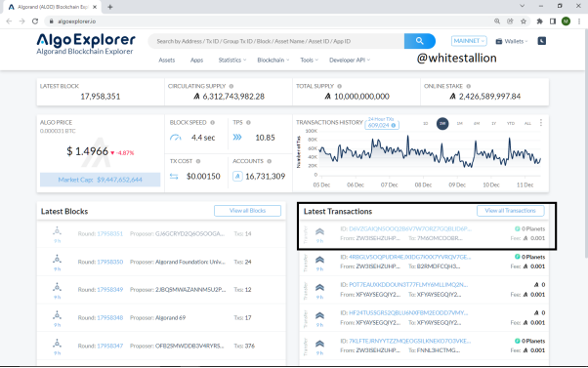The height and width of the screenshot is (368, 588).
Task: Open a new browser tab
Action: click(x=109, y=7)
